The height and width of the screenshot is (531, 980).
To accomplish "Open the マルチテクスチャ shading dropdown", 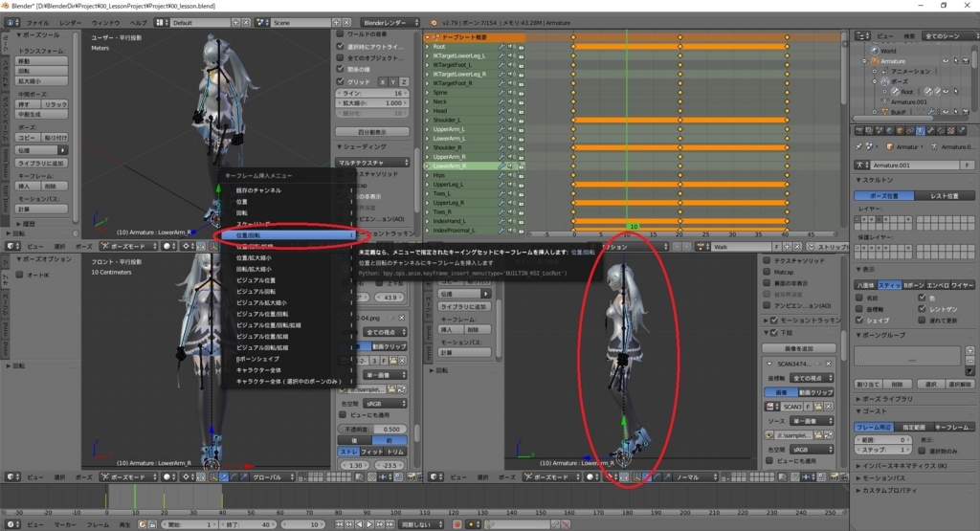I will pos(372,163).
